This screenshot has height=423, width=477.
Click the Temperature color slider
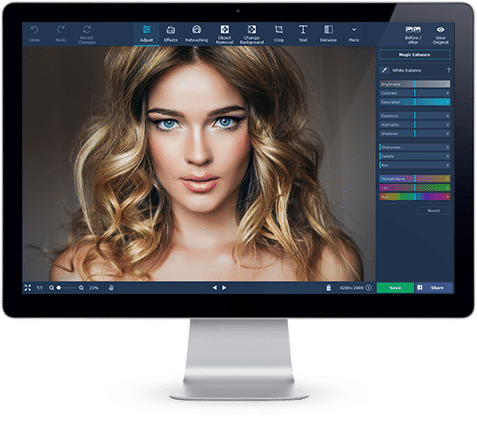click(x=415, y=179)
